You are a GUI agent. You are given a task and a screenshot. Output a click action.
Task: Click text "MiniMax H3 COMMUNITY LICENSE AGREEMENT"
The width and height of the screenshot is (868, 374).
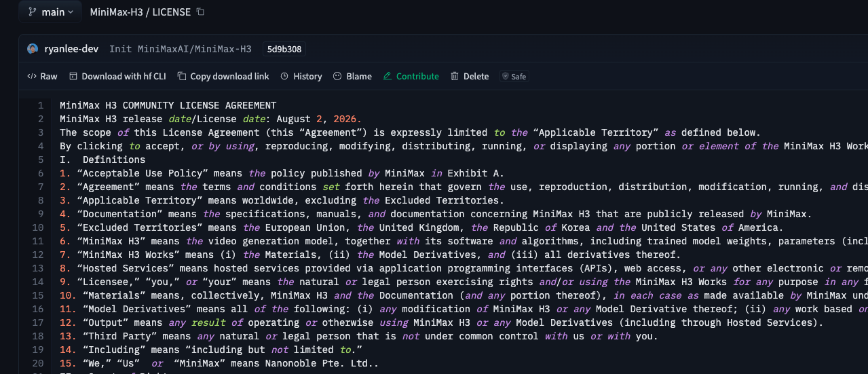click(168, 105)
